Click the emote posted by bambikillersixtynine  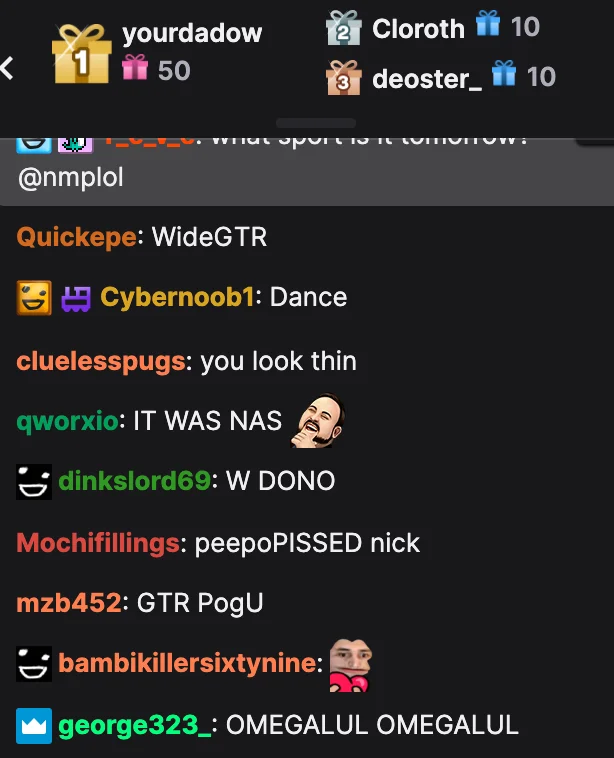pyautogui.click(x=351, y=665)
